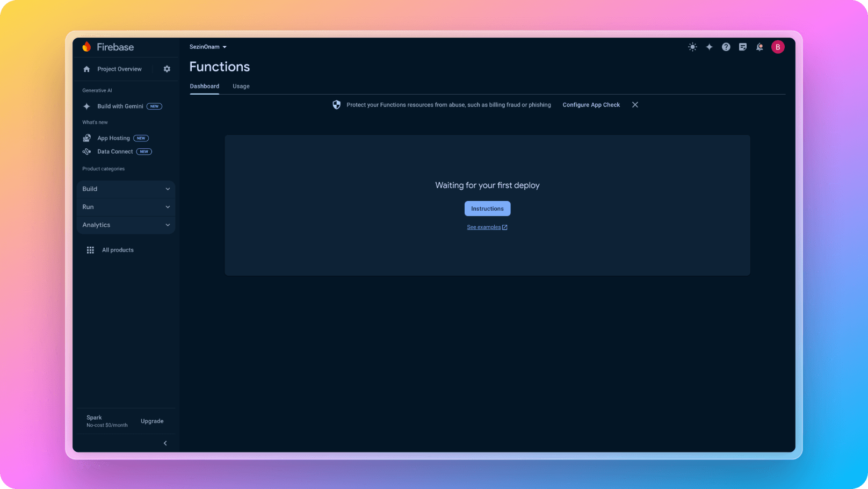Click the Firebase wordmark text
The width and height of the screenshot is (868, 489).
pos(115,47)
